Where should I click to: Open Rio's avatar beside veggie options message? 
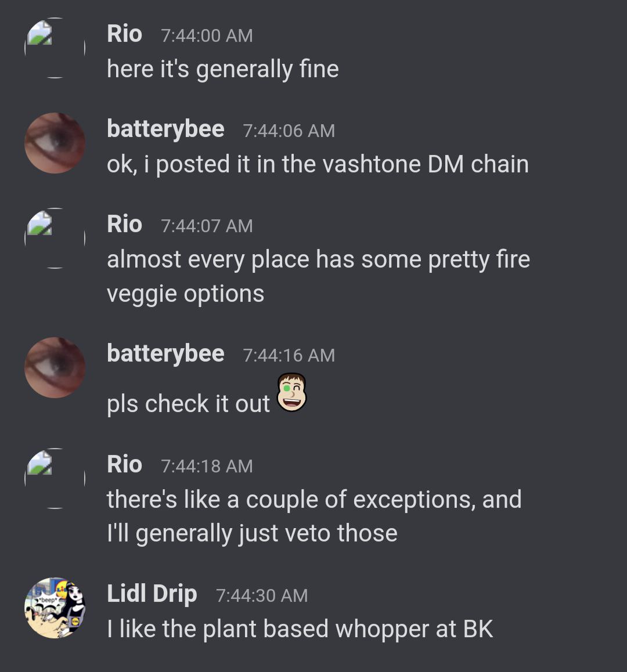tap(55, 238)
